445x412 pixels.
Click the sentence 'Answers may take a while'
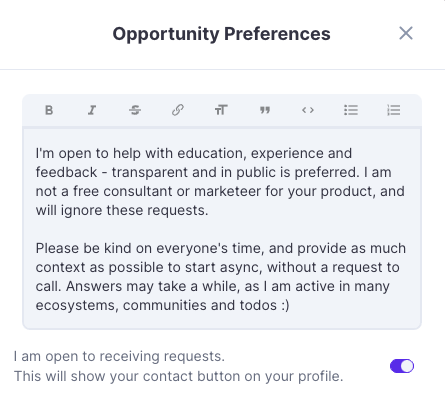[x=151, y=286]
